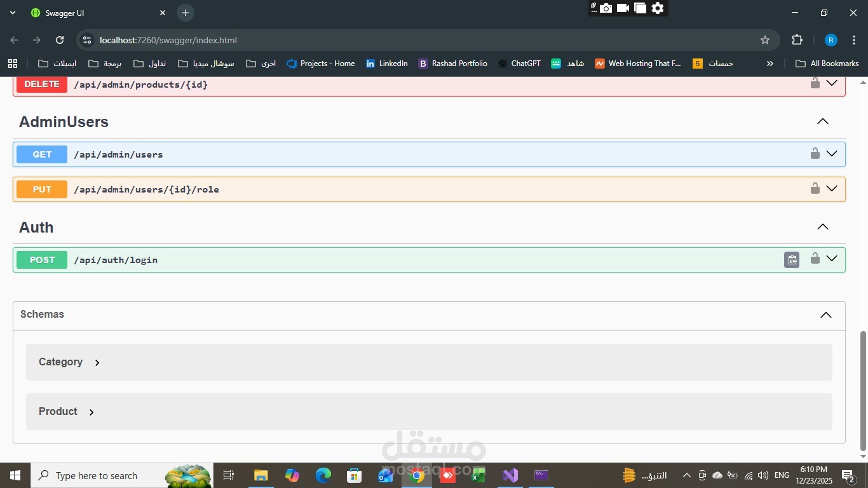
Task: Expand the Category schema
Action: tap(97, 363)
